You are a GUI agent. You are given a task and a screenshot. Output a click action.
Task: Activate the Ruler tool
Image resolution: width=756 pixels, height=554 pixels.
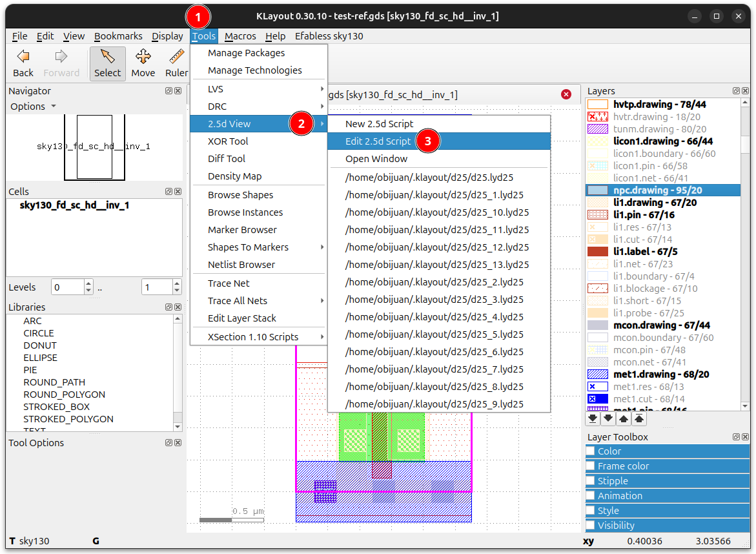[x=176, y=63]
